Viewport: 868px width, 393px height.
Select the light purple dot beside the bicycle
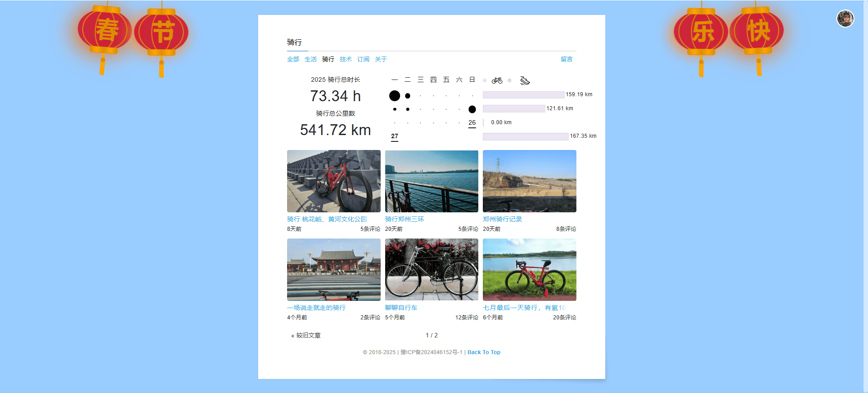click(485, 80)
